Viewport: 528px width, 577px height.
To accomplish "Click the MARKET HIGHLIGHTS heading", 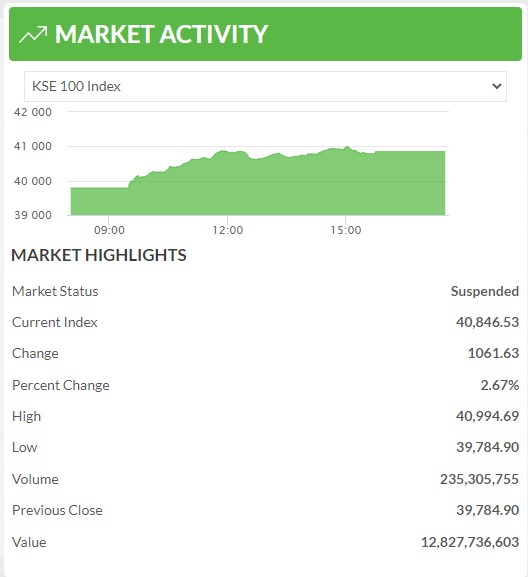I will click(99, 255).
